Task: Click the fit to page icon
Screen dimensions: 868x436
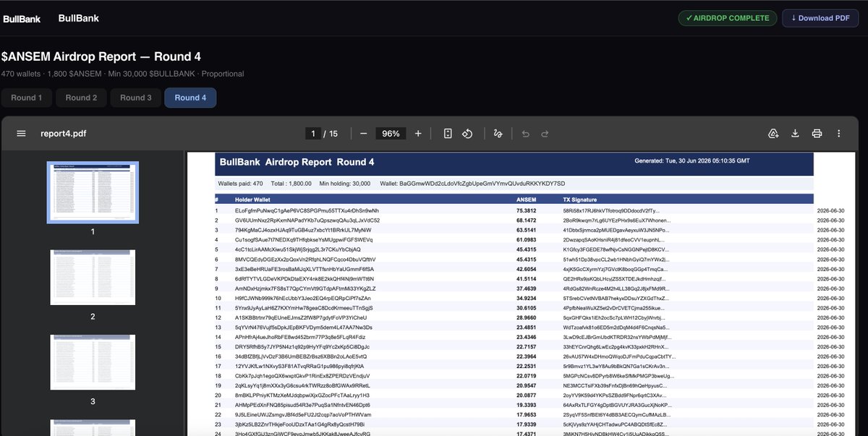Action: click(448, 134)
